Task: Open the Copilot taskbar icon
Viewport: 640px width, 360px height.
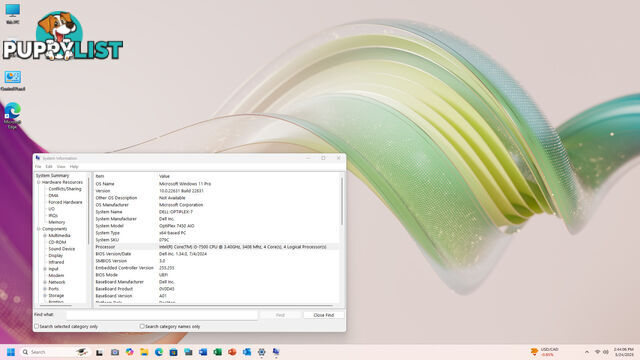Action: pos(129,352)
